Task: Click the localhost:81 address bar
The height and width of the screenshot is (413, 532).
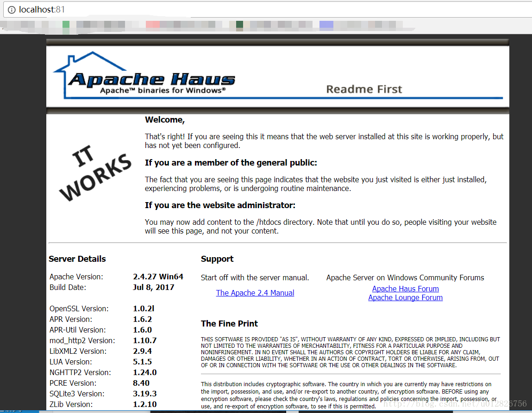Action: pos(268,10)
